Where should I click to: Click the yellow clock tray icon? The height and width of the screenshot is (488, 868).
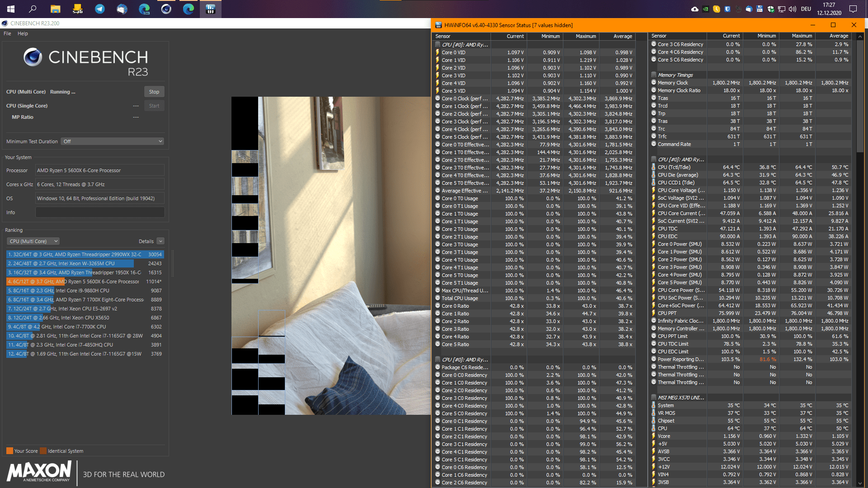tap(717, 9)
